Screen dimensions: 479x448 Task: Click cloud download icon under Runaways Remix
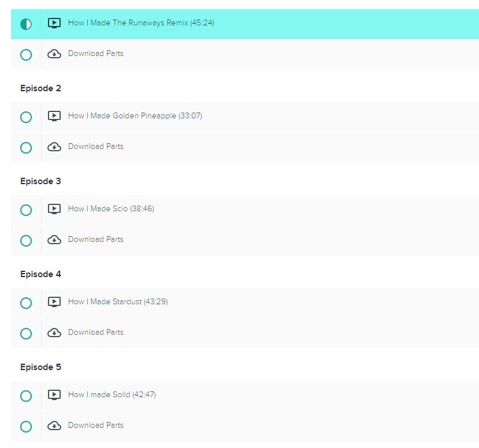point(54,54)
